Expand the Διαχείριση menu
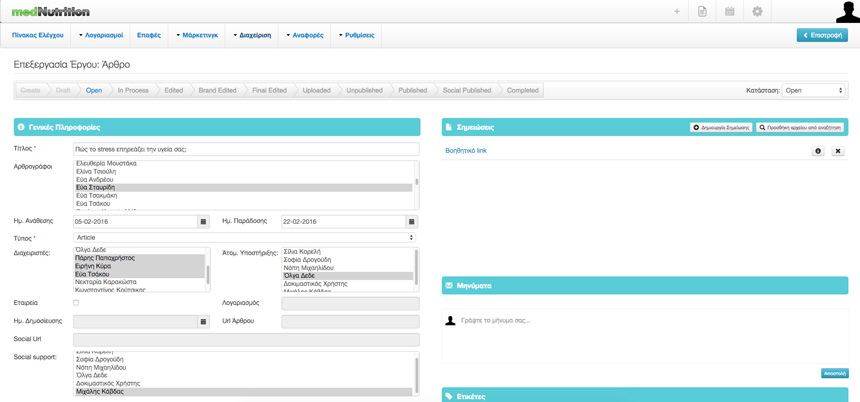Image resolution: width=860 pixels, height=402 pixels. coord(252,35)
